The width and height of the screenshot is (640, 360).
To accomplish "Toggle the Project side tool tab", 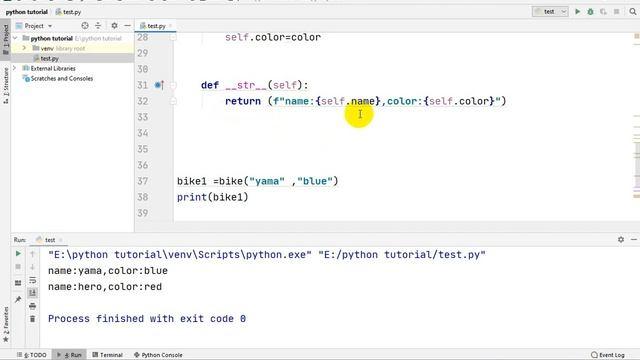I will [5, 40].
